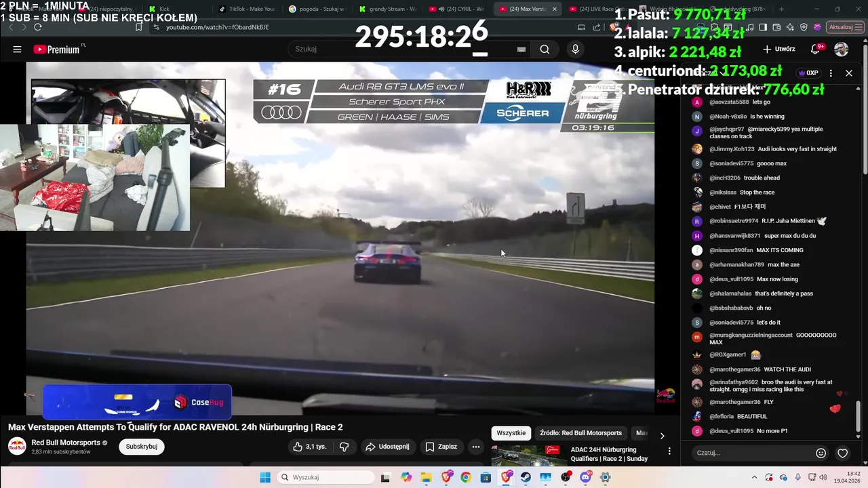Open the emoji picker in chat input
The height and width of the screenshot is (488, 868).
(x=821, y=453)
